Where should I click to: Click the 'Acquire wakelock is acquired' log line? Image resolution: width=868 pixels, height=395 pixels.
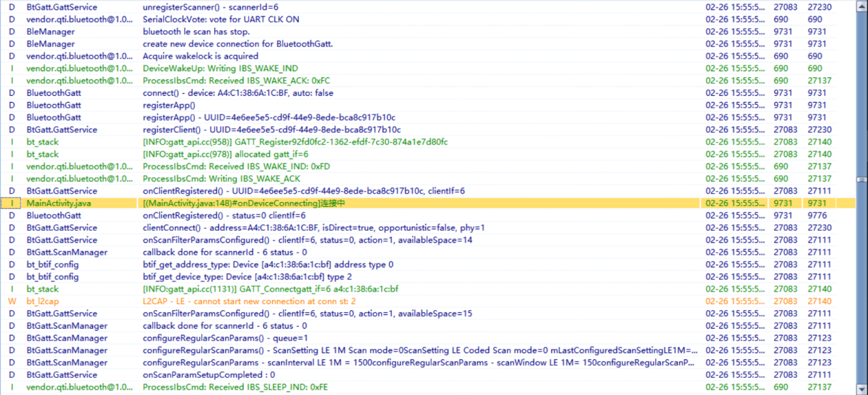coord(200,56)
